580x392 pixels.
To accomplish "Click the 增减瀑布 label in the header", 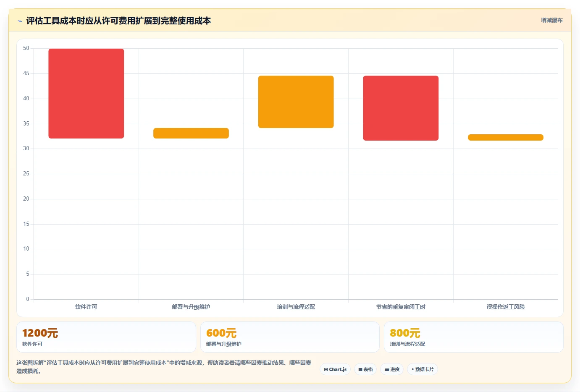I will 551,20.
